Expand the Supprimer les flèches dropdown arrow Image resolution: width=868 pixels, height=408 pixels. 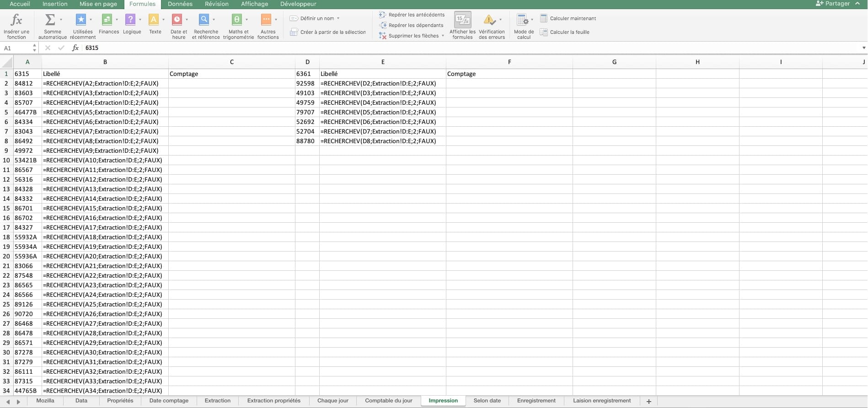click(443, 36)
